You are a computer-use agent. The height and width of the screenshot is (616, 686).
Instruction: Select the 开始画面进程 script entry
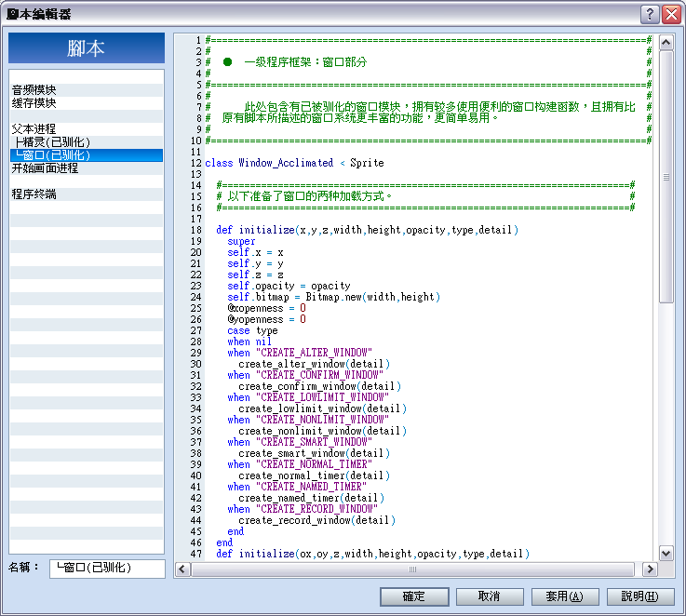[x=87, y=168]
